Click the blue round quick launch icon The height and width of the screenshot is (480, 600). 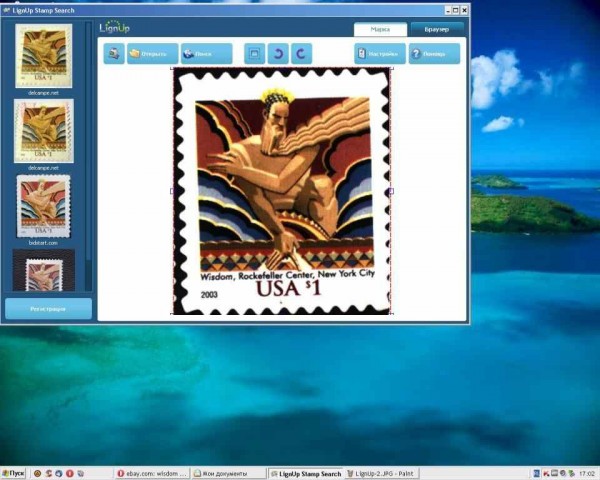(x=59, y=473)
